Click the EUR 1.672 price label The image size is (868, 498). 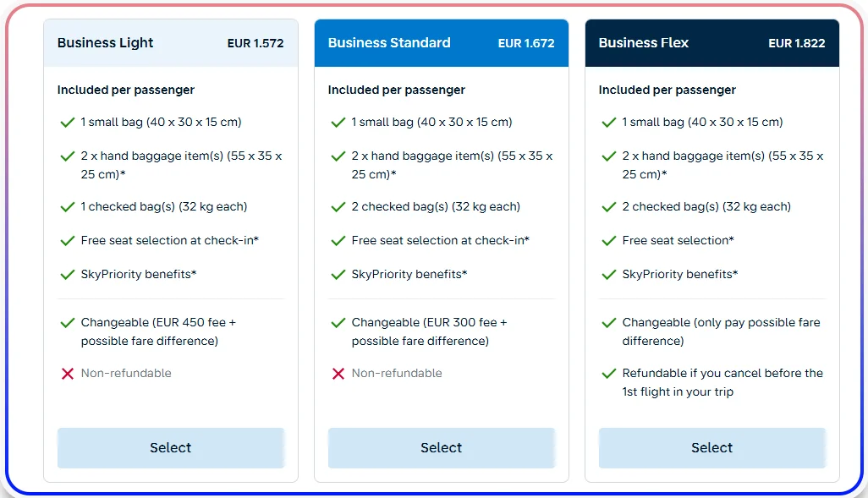(526, 42)
